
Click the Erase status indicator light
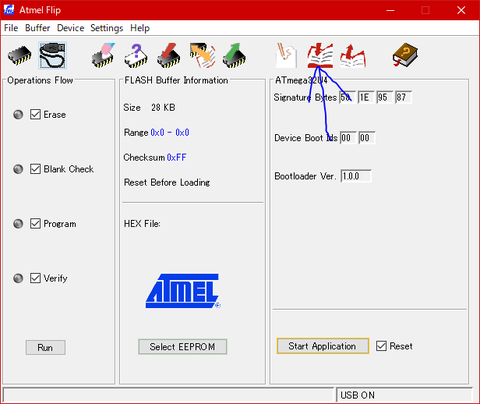[18, 115]
